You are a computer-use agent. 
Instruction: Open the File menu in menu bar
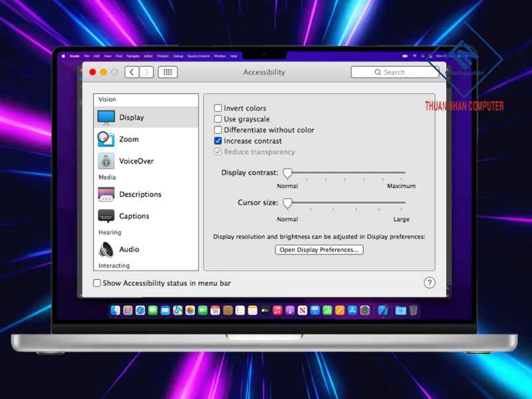click(x=86, y=56)
